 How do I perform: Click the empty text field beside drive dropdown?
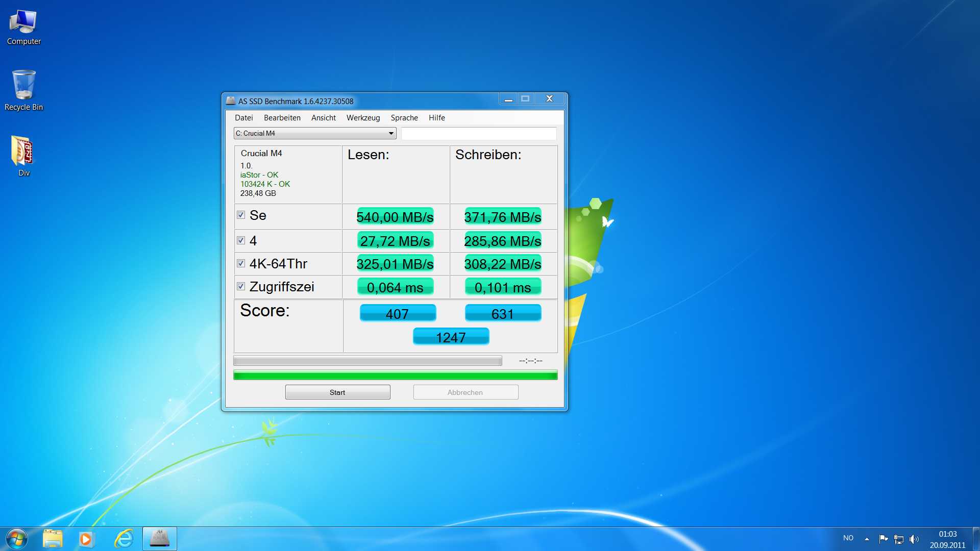(479, 134)
